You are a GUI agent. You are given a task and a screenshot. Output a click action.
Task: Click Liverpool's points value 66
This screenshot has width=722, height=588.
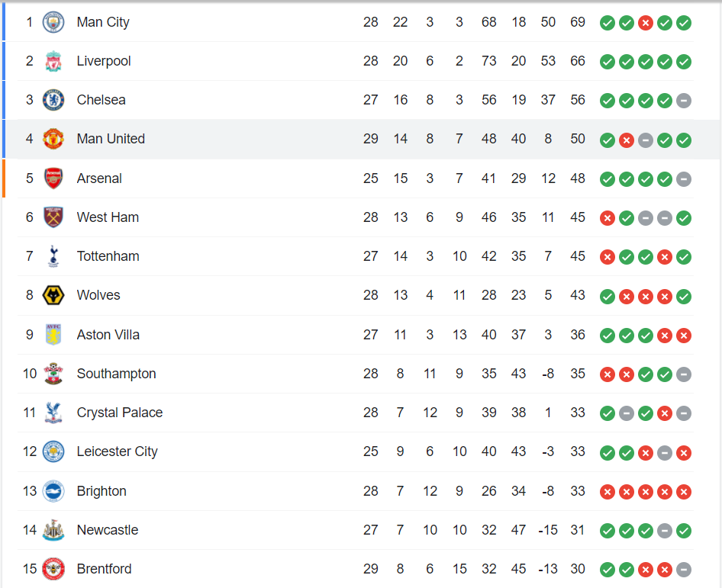578,61
